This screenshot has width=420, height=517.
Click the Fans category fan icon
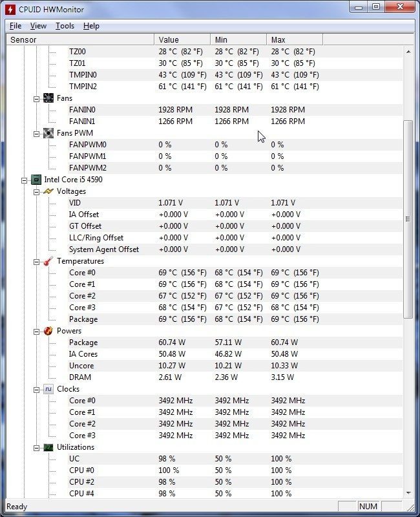coord(48,98)
